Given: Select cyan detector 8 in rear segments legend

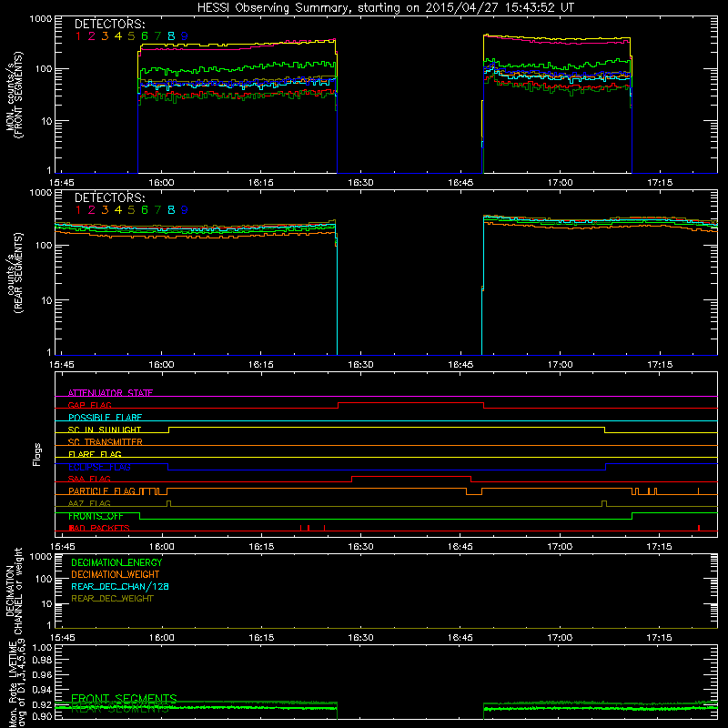Looking at the screenshot, I should (171, 210).
